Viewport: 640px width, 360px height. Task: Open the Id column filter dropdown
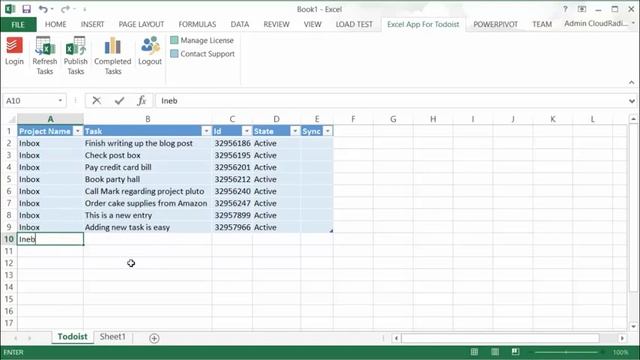pos(247,131)
